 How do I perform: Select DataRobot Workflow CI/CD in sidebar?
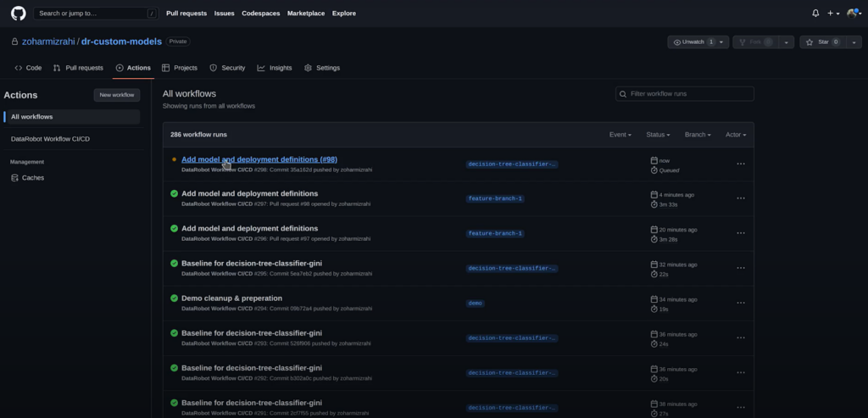click(x=50, y=139)
